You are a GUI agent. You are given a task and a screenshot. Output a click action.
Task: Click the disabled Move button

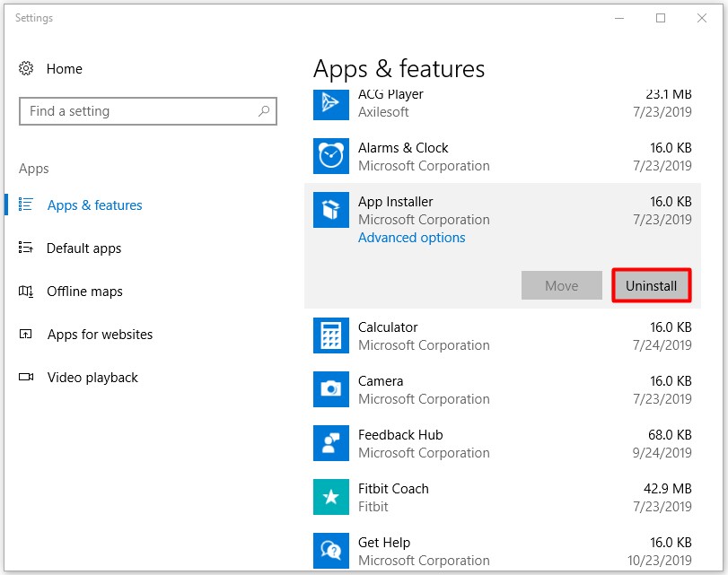pyautogui.click(x=562, y=285)
